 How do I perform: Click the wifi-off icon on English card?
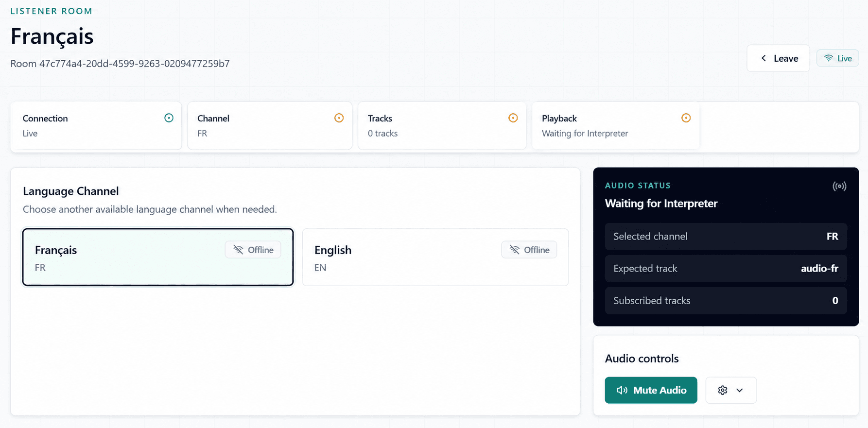click(514, 250)
